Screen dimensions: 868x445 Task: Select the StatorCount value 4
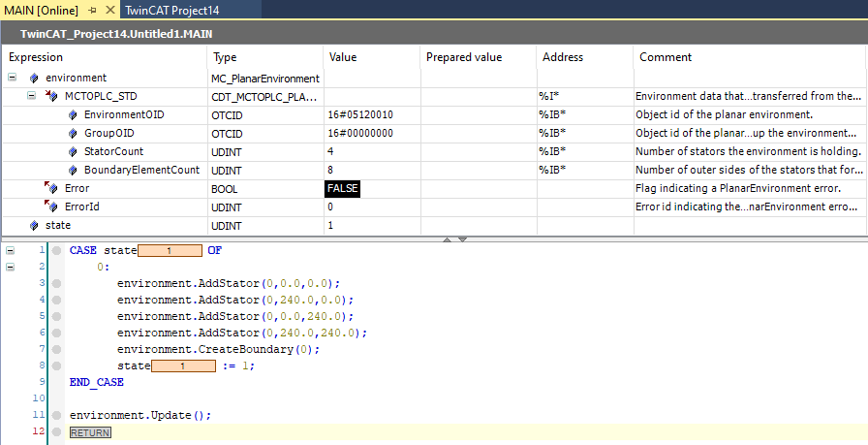(x=330, y=152)
